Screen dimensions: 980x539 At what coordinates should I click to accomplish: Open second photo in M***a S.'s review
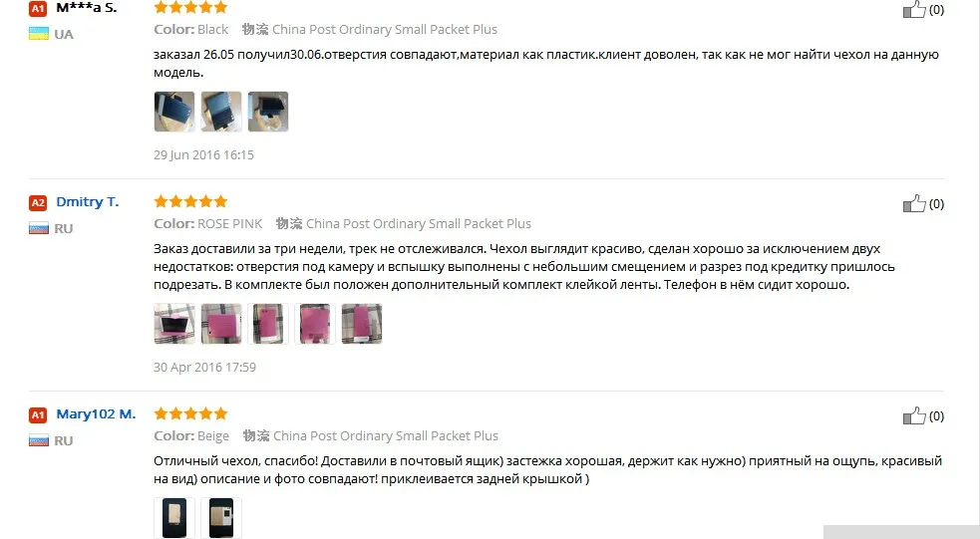tap(221, 112)
